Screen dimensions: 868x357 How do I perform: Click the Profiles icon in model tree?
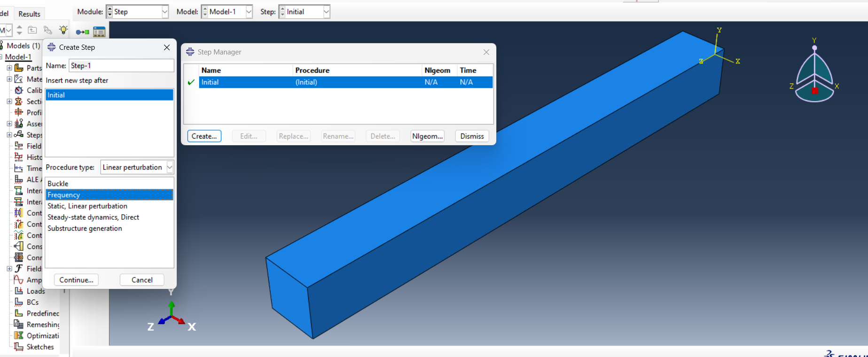pyautogui.click(x=19, y=112)
